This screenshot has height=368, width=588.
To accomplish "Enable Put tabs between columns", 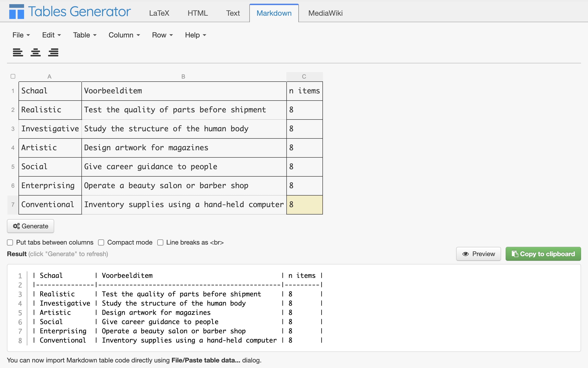I will pyautogui.click(x=10, y=242).
